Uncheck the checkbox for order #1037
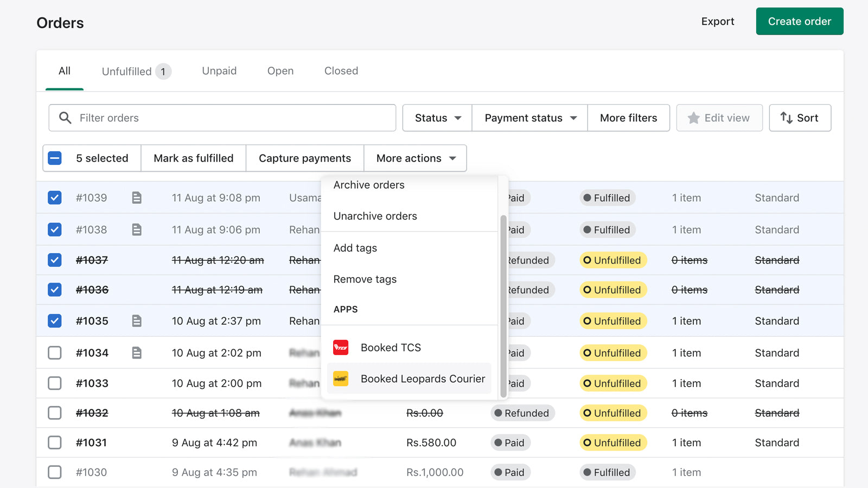The height and width of the screenshot is (488, 868). (55, 260)
